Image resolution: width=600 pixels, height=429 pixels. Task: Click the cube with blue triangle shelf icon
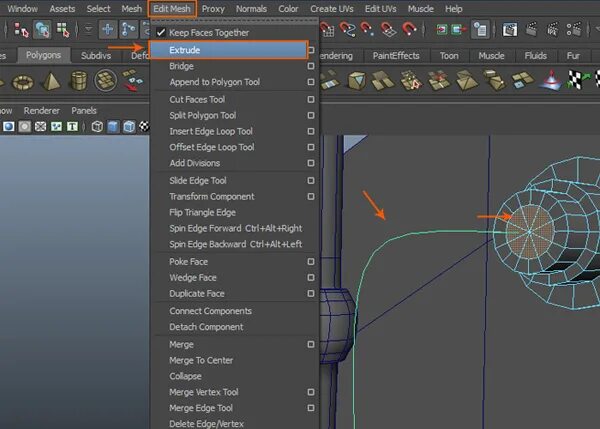click(357, 81)
